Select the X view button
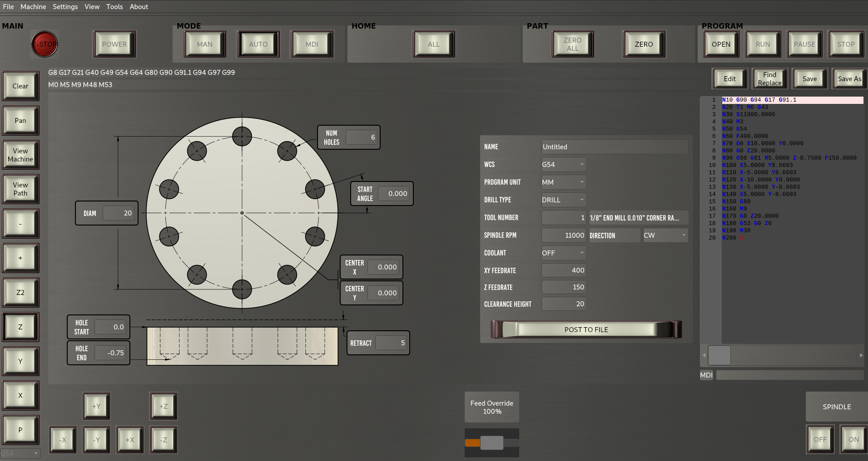This screenshot has height=461, width=868. point(20,395)
